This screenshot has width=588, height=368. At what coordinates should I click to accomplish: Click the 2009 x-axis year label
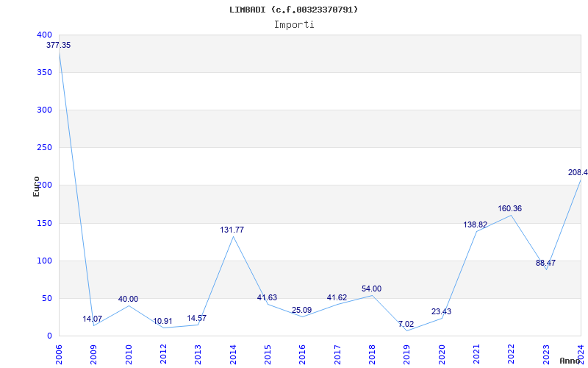94,355
